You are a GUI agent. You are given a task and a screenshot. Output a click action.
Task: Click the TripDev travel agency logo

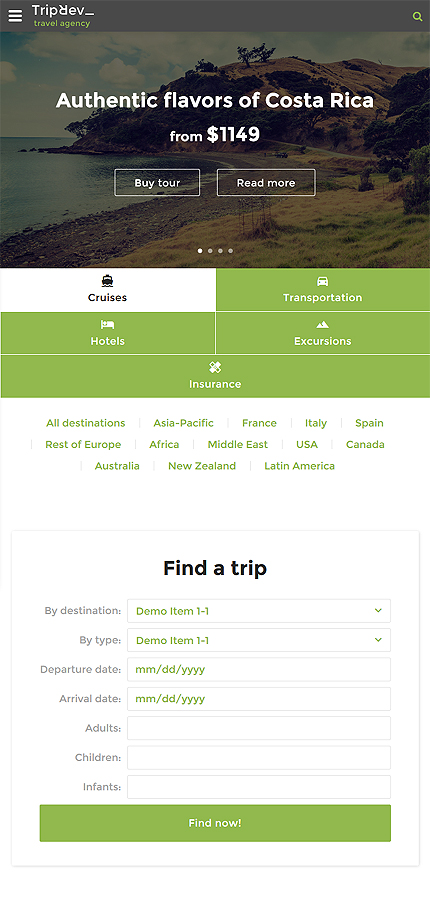click(x=63, y=15)
